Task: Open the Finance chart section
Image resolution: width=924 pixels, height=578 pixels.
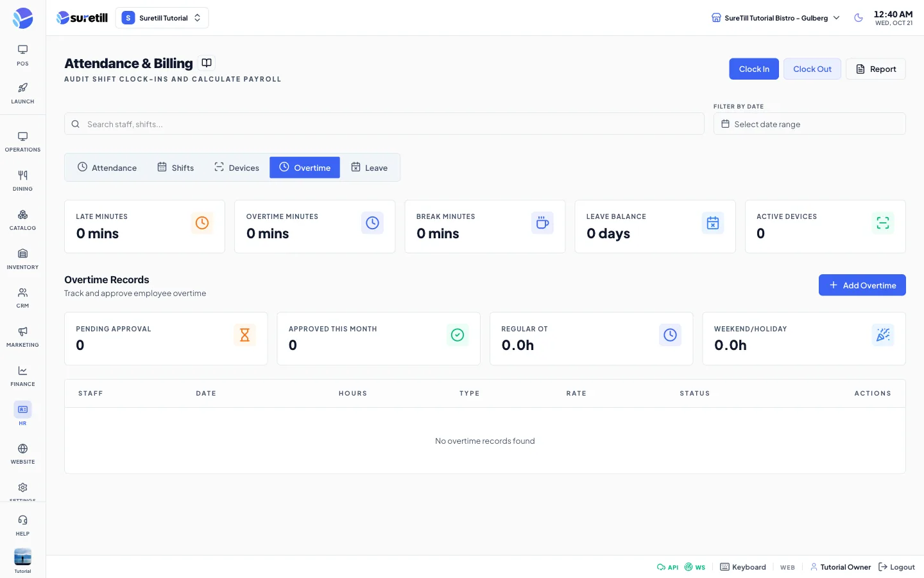Action: click(x=22, y=376)
